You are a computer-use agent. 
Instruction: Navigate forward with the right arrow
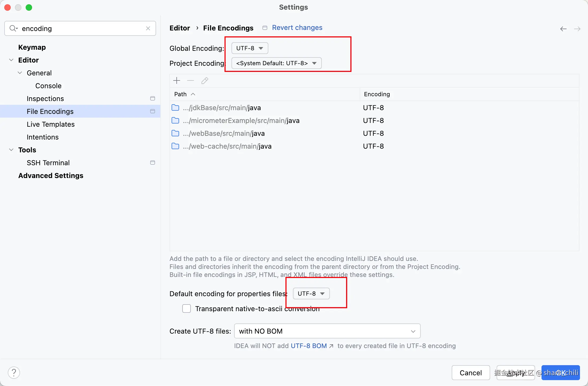pyautogui.click(x=577, y=29)
